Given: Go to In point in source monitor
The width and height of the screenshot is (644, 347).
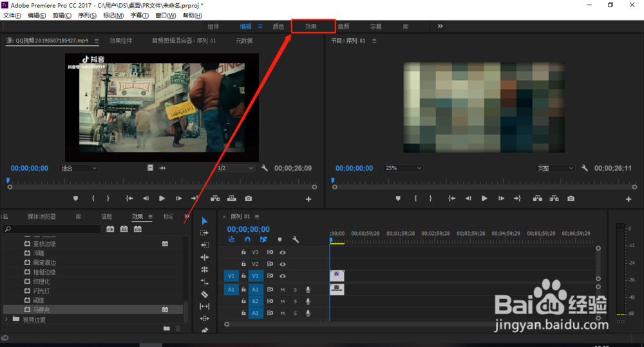Looking at the screenshot, I should pyautogui.click(x=129, y=198).
